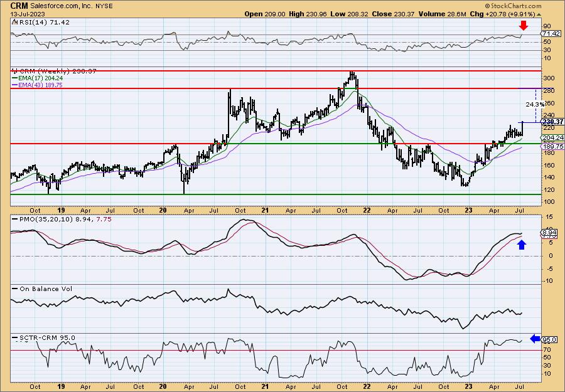565x392 pixels.
Task: Click the 260 level on the price axis
Action: coord(549,103)
